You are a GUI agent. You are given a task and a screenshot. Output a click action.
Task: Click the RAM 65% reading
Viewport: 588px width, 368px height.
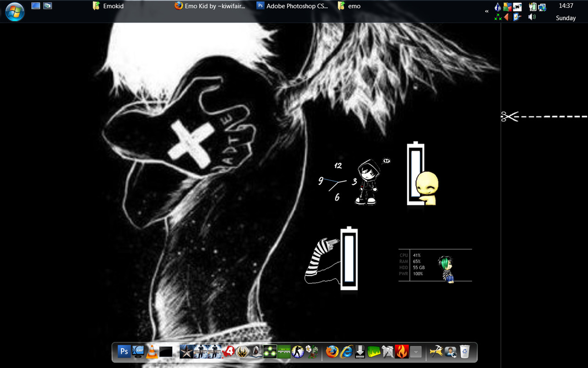tap(417, 261)
